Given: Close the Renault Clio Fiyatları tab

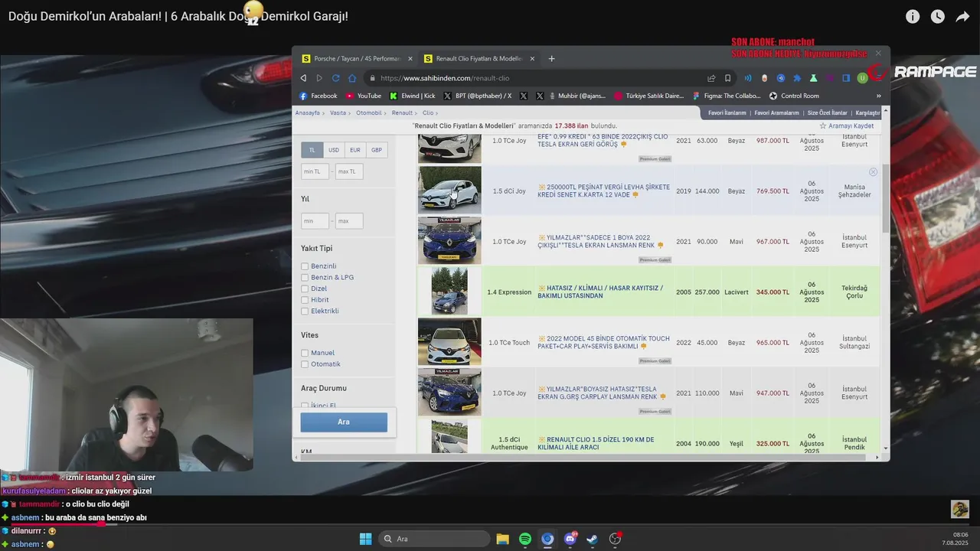Looking at the screenshot, I should pos(532,58).
